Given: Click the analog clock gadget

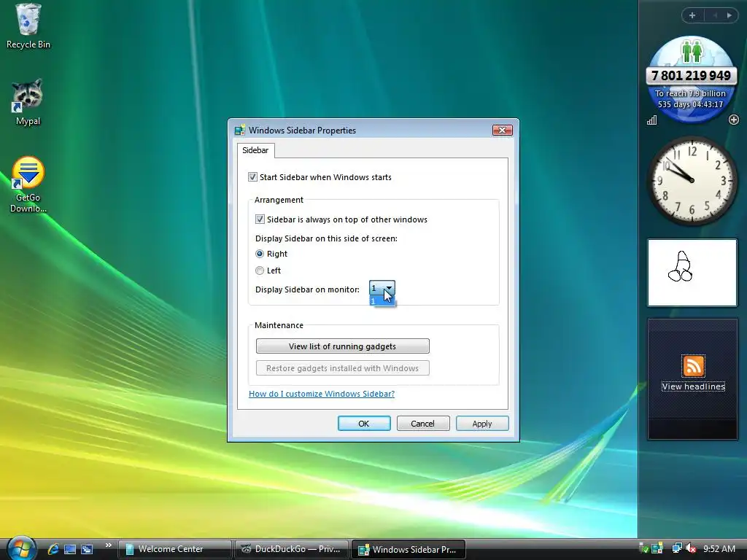Looking at the screenshot, I should 692,181.
